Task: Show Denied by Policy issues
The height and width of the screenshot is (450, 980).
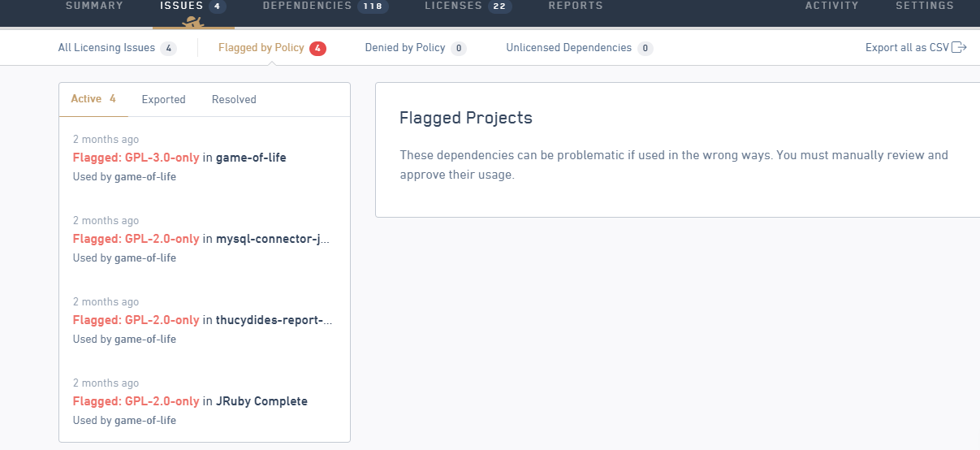Action: pos(416,48)
